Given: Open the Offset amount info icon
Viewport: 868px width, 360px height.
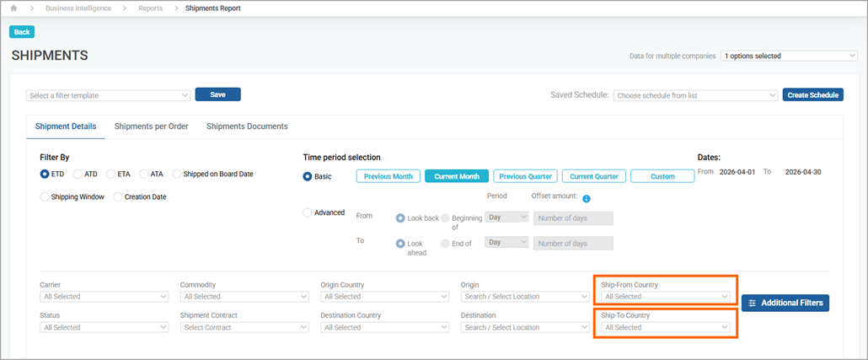Looking at the screenshot, I should pos(587,198).
